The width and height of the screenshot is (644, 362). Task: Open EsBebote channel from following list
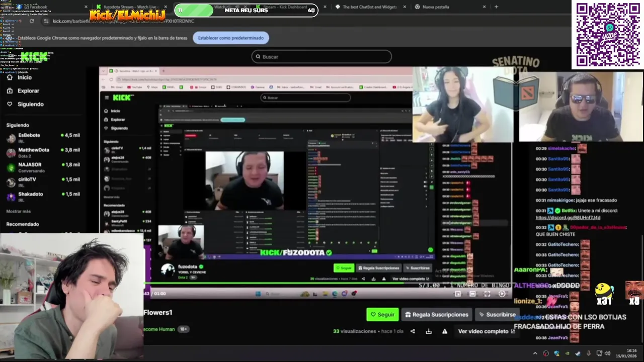[x=43, y=138]
